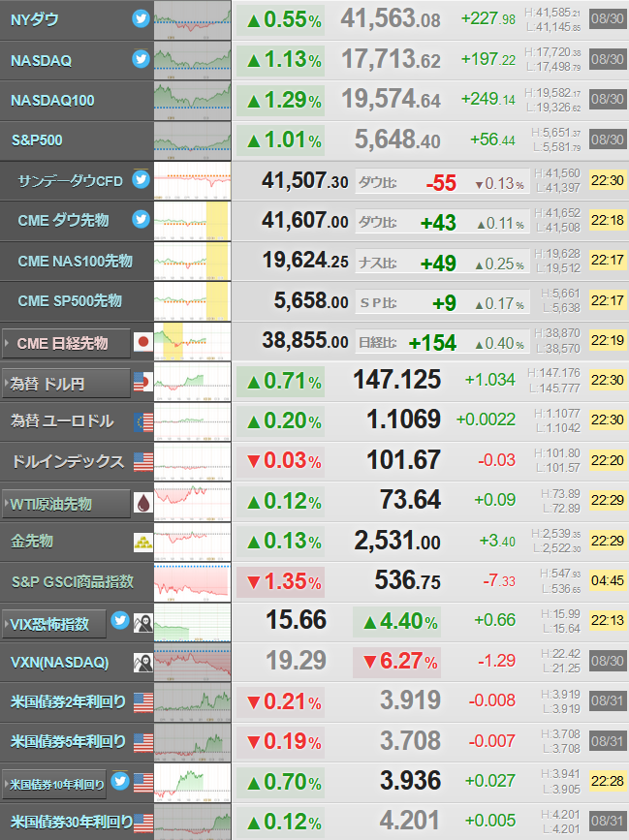
Task: Click the ▼1.35% change on S&P GSCI
Action: 281,581
